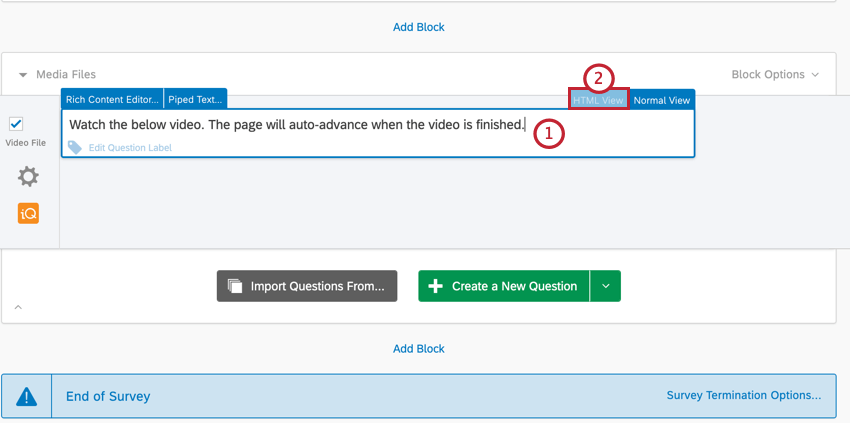
Task: Toggle the Video File question checkbox
Action: [16, 124]
